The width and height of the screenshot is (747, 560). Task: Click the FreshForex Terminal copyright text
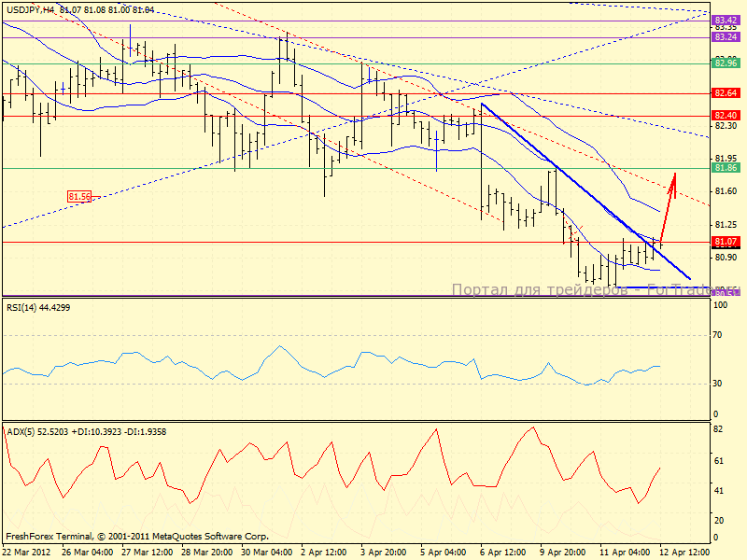pyautogui.click(x=137, y=537)
